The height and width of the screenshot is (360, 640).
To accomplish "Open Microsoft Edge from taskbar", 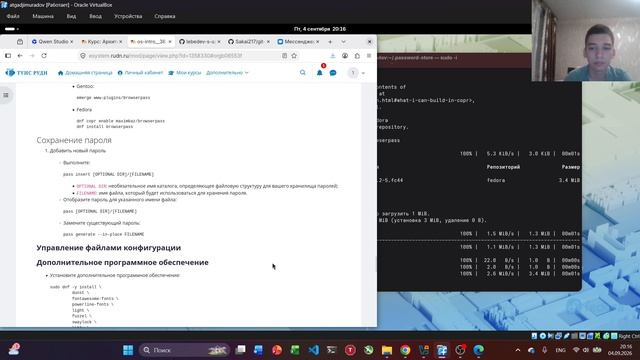I will coord(479,350).
